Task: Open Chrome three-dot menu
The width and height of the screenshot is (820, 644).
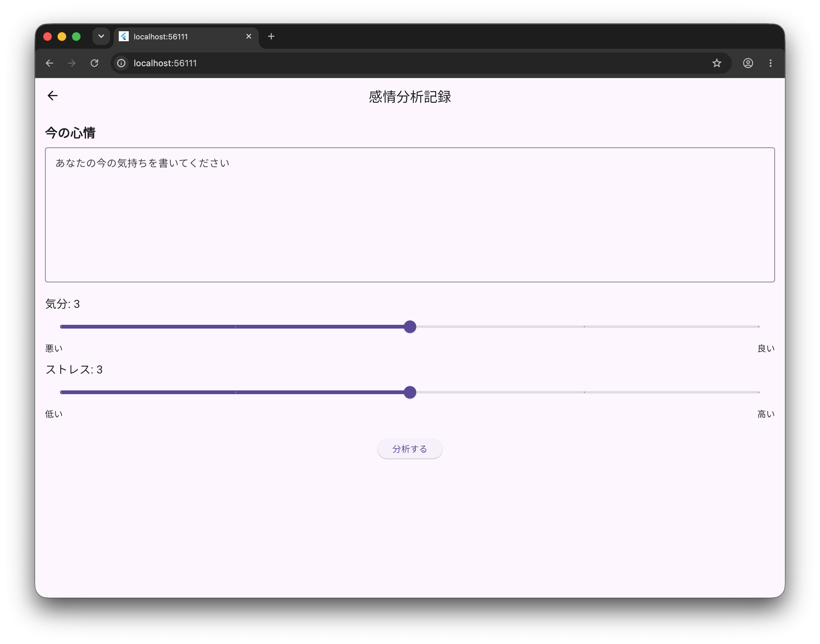Action: point(770,63)
